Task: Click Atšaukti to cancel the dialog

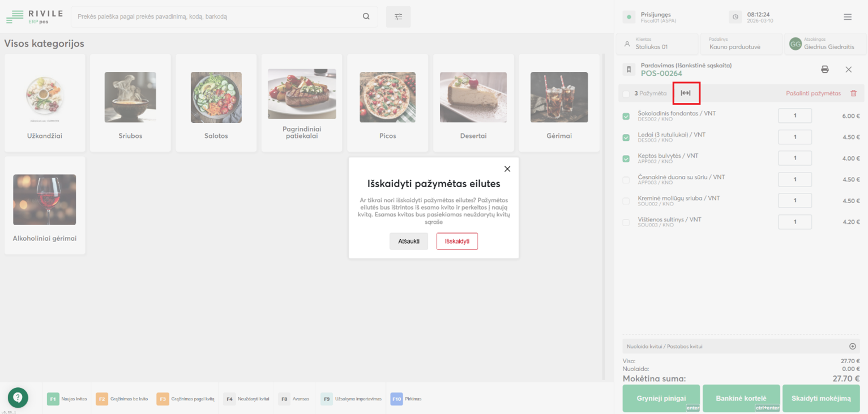Action: (x=409, y=241)
